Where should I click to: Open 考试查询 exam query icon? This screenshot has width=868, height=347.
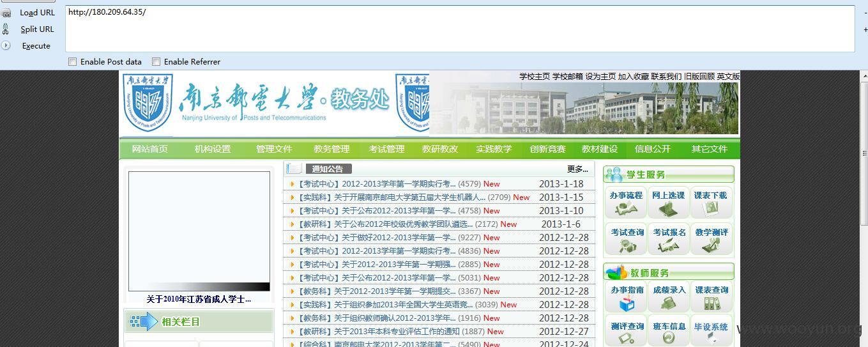(x=626, y=240)
